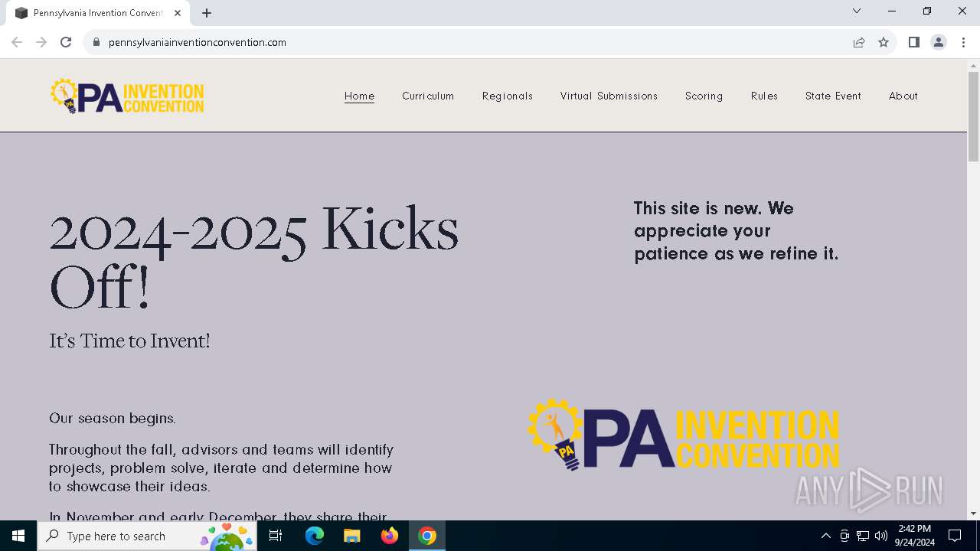Click the browser forward arrow

point(41,42)
